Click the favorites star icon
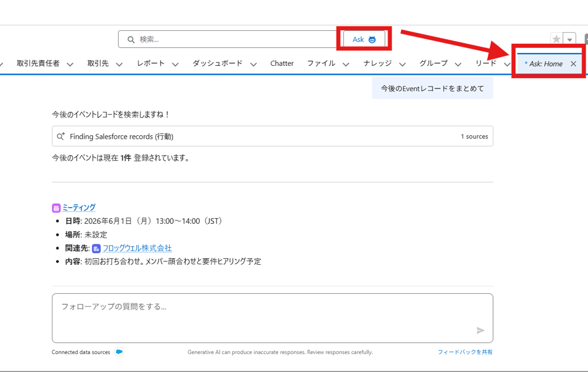This screenshot has height=372, width=588. click(x=557, y=39)
